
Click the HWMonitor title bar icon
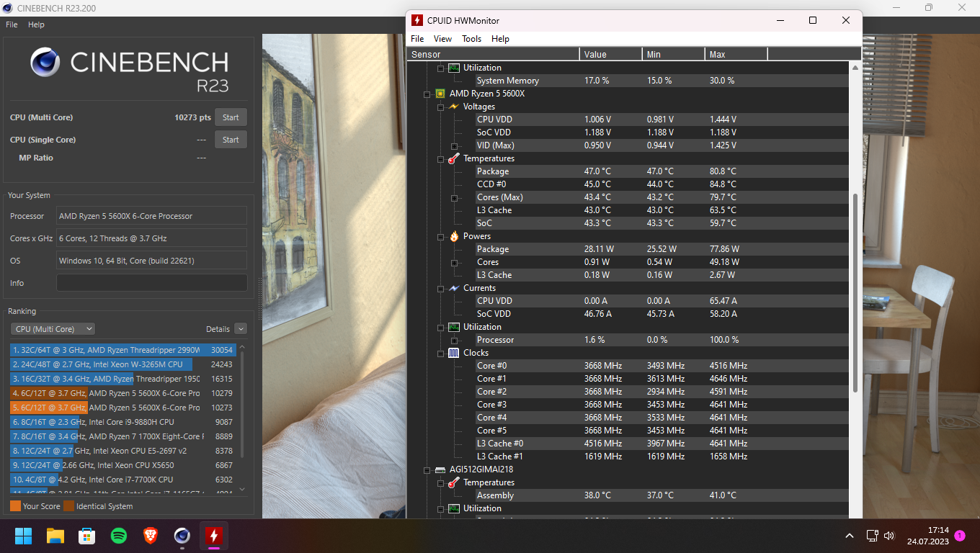click(417, 20)
